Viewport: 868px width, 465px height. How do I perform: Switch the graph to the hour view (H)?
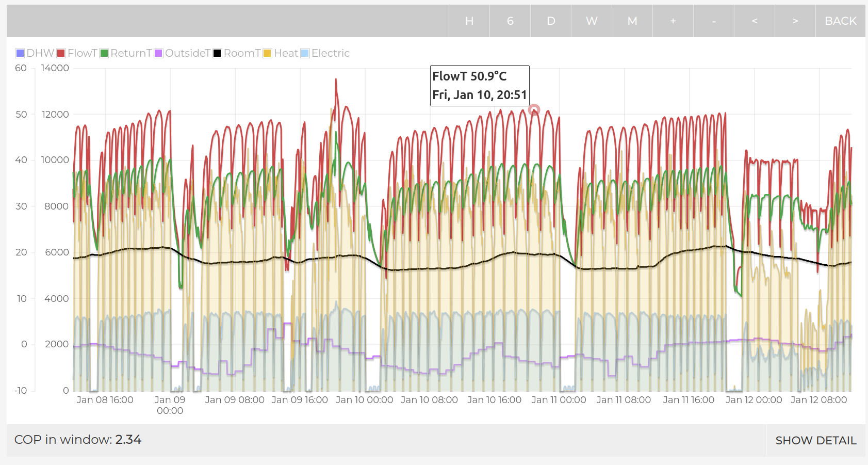(x=469, y=21)
